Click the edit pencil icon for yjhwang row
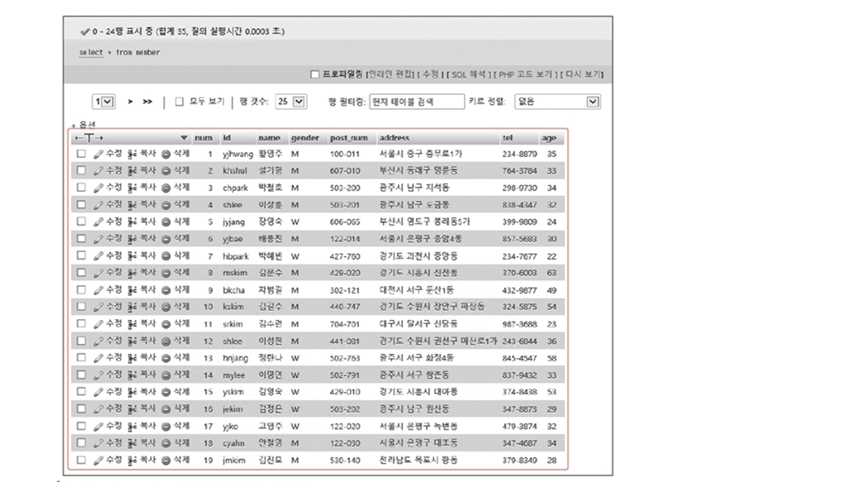 pyautogui.click(x=98, y=154)
